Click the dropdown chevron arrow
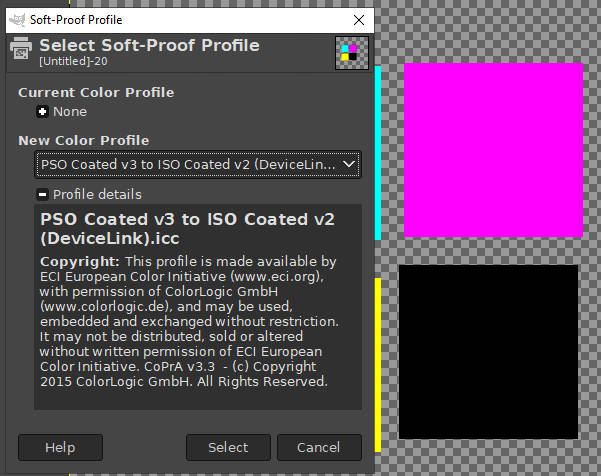The image size is (601, 476). point(348,164)
